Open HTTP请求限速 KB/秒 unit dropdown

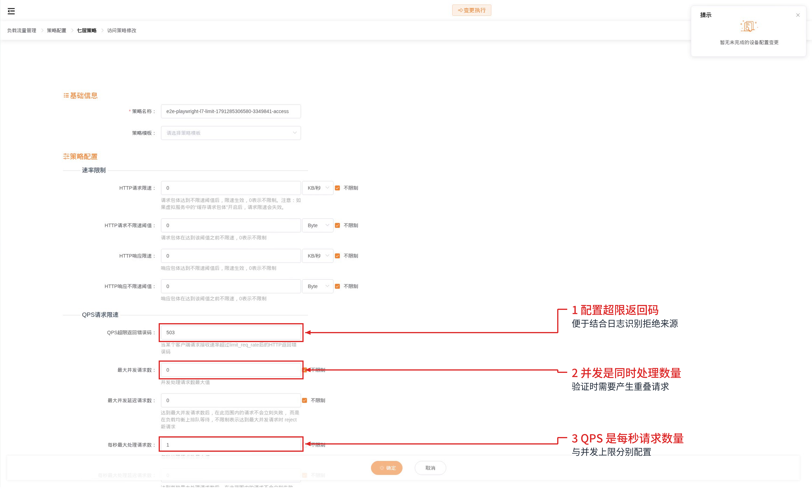pyautogui.click(x=317, y=188)
